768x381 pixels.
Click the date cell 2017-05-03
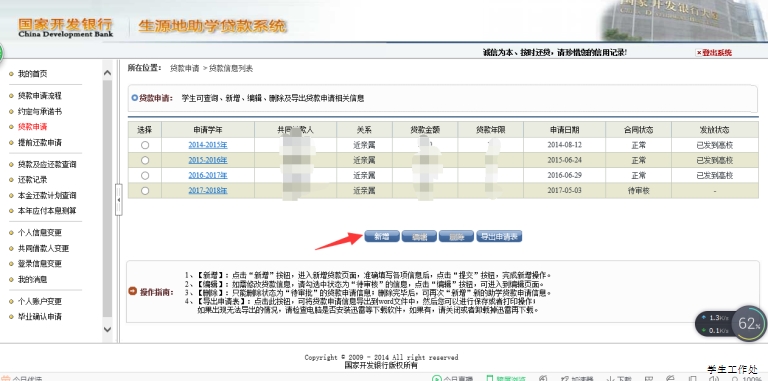click(564, 190)
